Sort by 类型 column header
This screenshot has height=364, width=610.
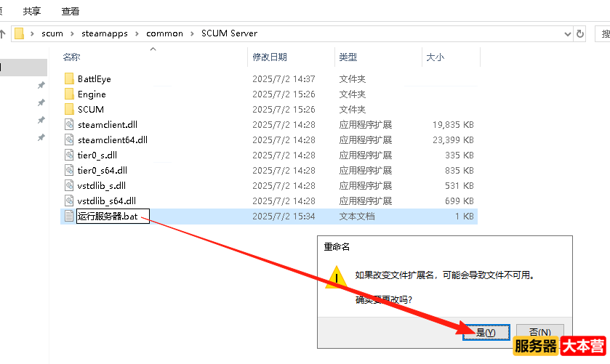click(x=348, y=57)
